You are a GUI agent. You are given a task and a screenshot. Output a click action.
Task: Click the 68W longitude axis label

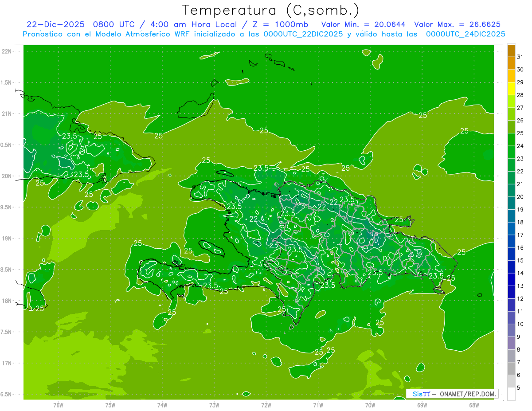pos(474,405)
